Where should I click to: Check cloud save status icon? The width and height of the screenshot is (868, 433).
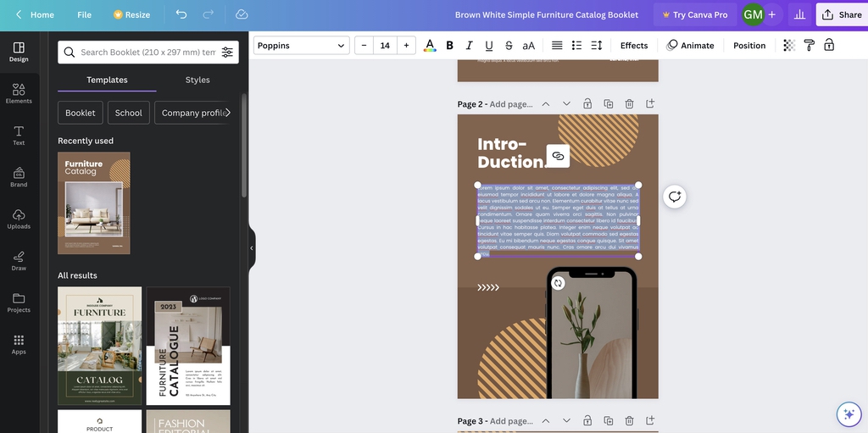242,14
